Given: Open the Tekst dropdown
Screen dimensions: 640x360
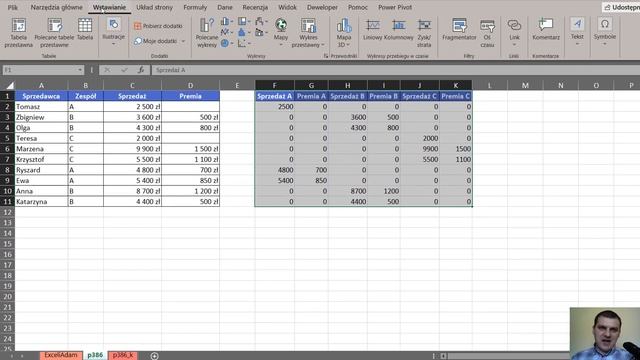Looking at the screenshot, I should pyautogui.click(x=577, y=32).
